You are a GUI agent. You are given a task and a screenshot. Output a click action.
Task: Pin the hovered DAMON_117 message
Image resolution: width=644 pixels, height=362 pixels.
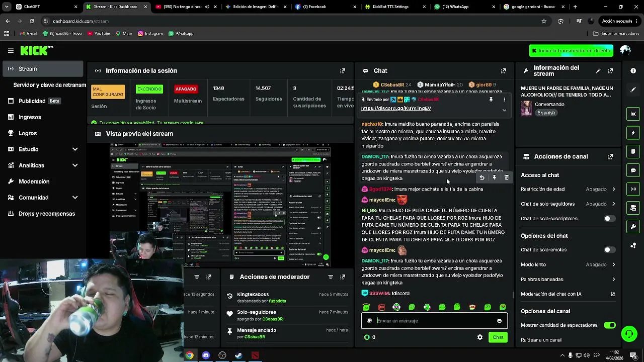tap(495, 177)
